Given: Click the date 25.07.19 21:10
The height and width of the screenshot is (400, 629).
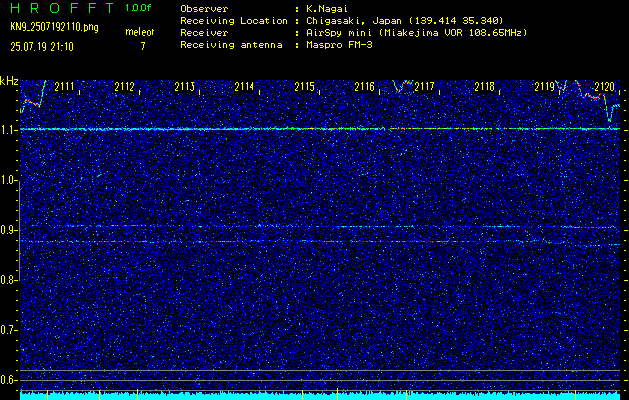Looking at the screenshot, I should 42,47.
